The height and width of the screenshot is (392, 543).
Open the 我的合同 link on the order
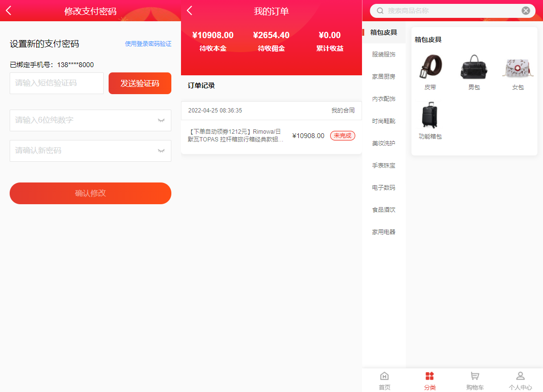point(343,111)
